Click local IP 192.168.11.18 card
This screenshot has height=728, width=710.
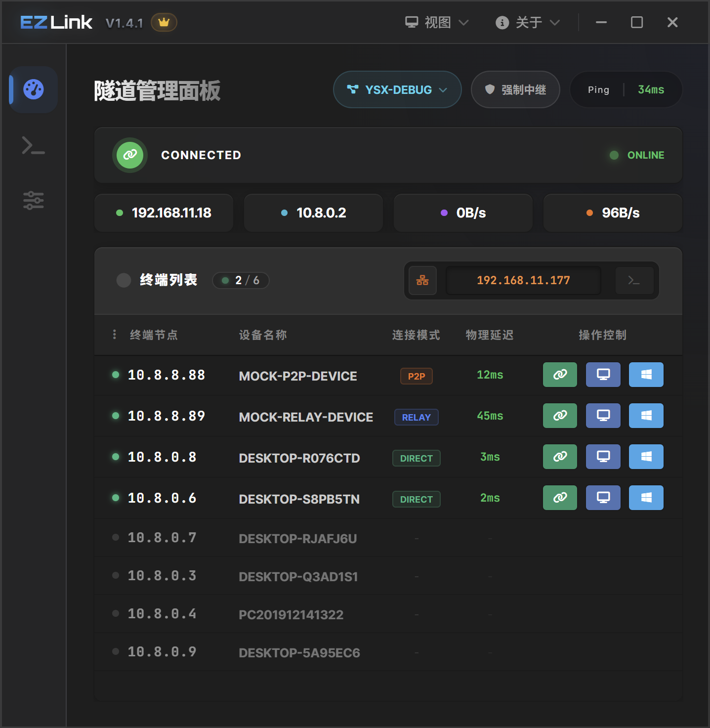(164, 213)
